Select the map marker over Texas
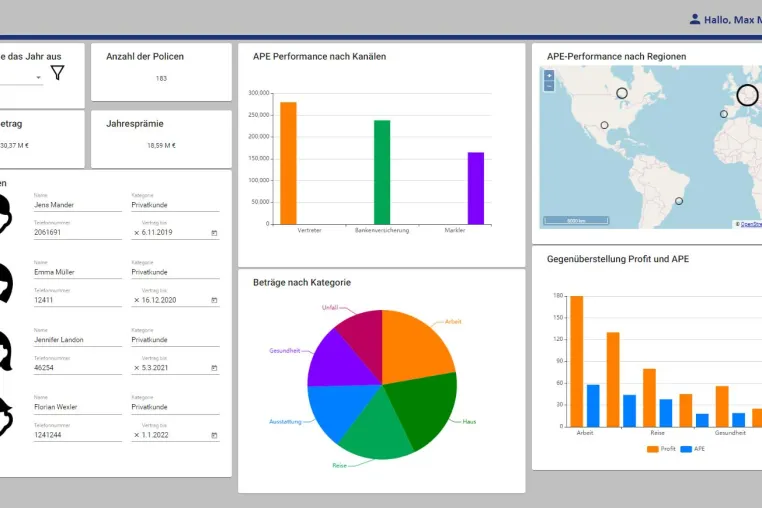762x508 pixels. point(604,125)
